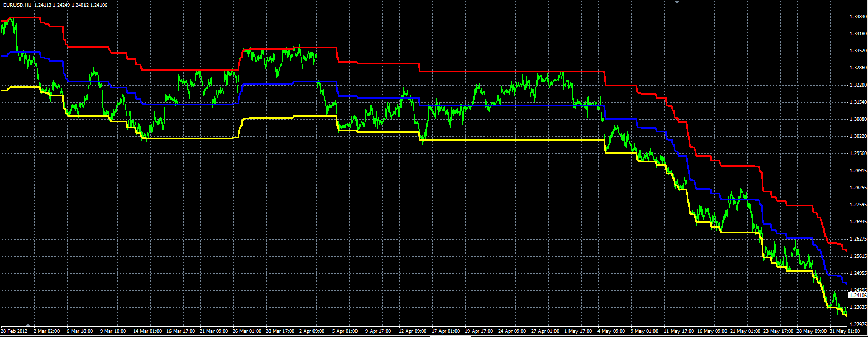Viewport: 868px width, 337px height.
Task: Click price axis label 1.28915
Action: click(x=858, y=171)
